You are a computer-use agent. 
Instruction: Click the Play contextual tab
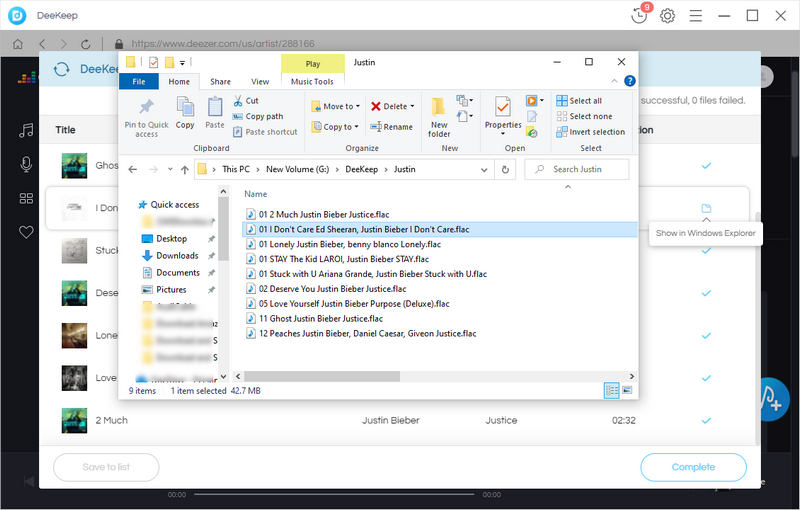coord(313,64)
